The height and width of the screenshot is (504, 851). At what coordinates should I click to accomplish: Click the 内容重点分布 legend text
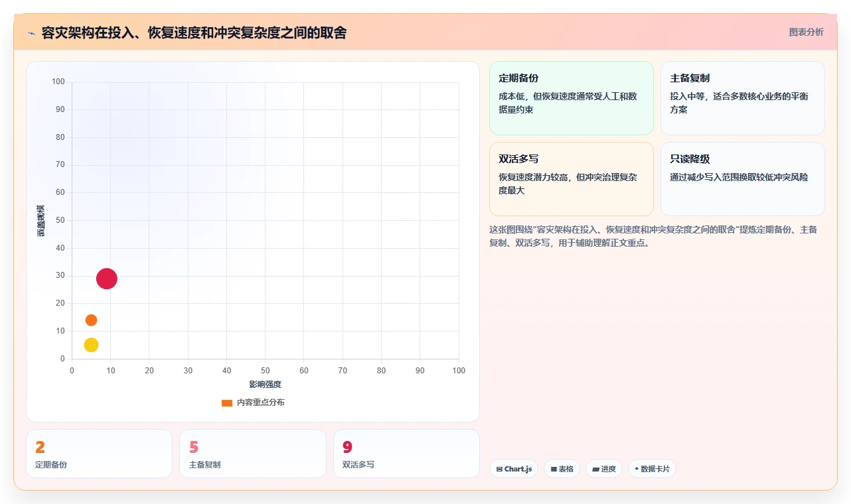(x=261, y=403)
